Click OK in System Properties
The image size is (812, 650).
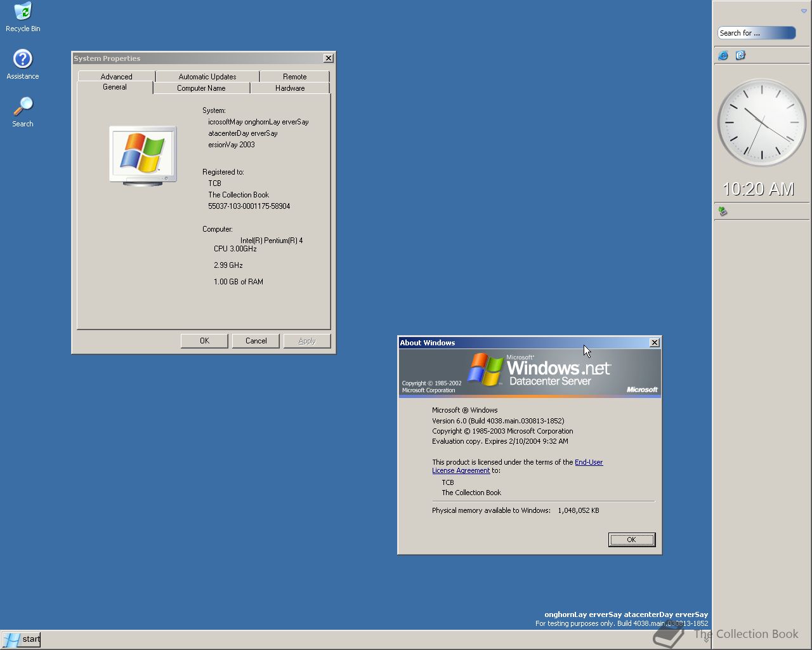pos(204,341)
